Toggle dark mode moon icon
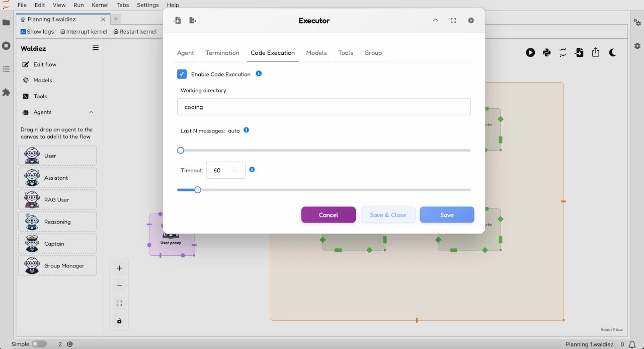The image size is (644, 349). click(x=612, y=52)
